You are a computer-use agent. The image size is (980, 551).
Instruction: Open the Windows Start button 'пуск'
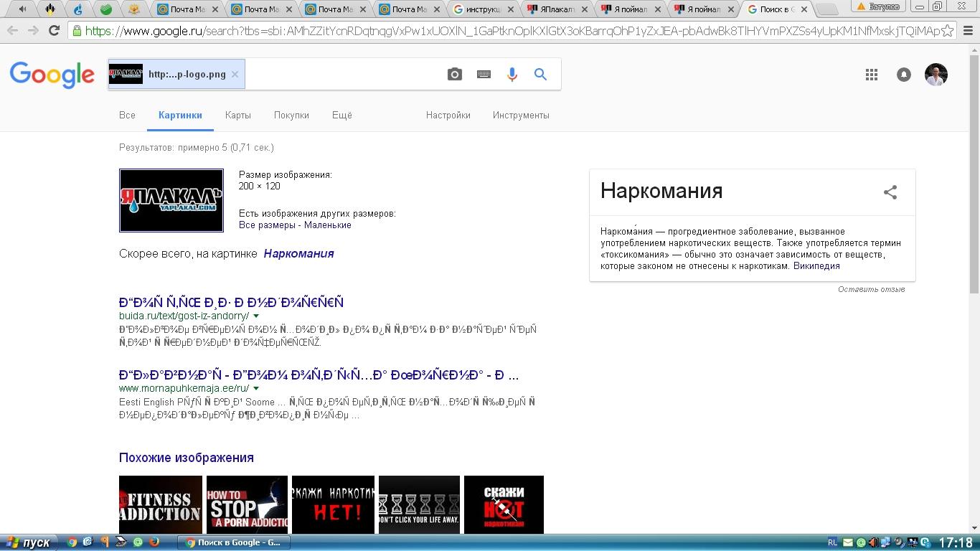tap(29, 542)
